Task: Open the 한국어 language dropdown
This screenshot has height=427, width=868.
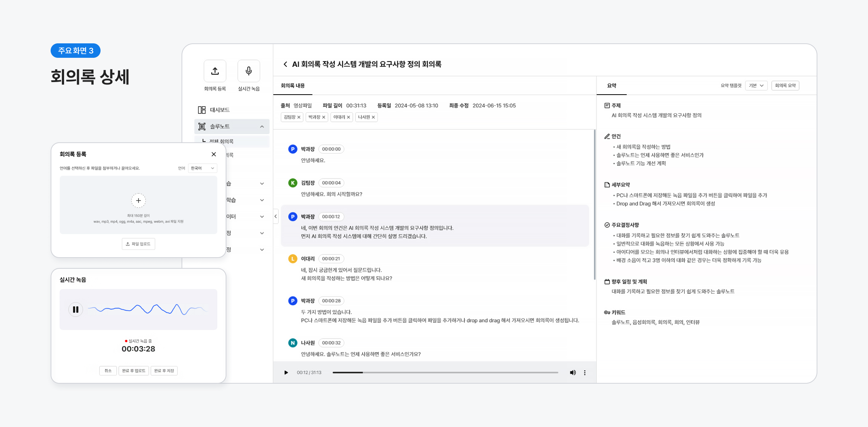Action: point(202,168)
